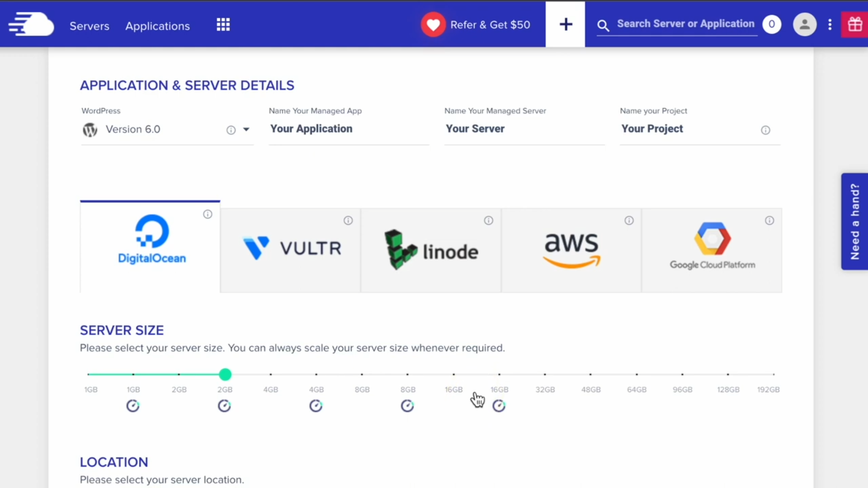868x488 pixels.
Task: Set server size slider to 128GB
Action: [728, 374]
